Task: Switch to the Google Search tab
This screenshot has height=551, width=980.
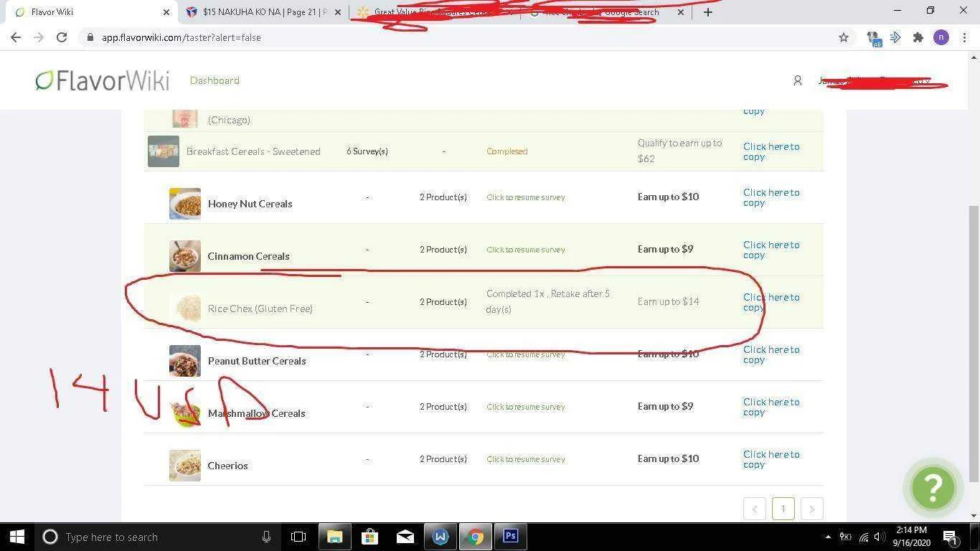Action: (x=606, y=12)
